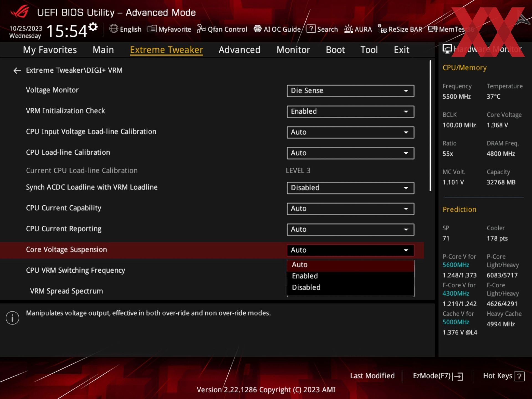The height and width of the screenshot is (399, 532).
Task: Click the 32768 MB capacity value
Action: tap(501, 182)
